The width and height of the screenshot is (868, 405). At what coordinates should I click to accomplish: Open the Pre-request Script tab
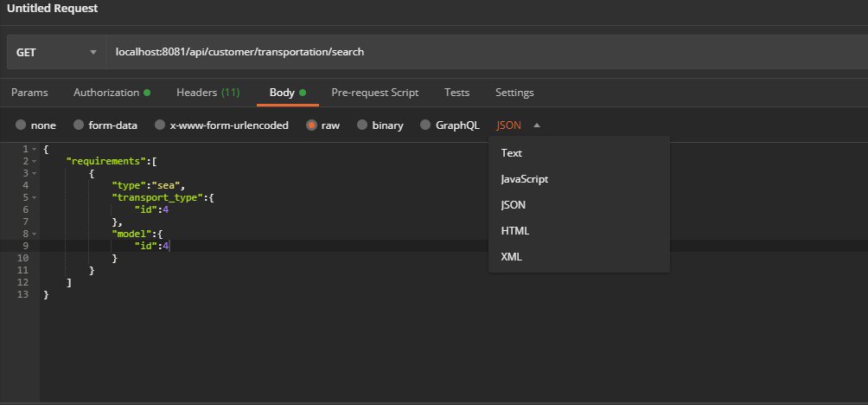coord(374,93)
